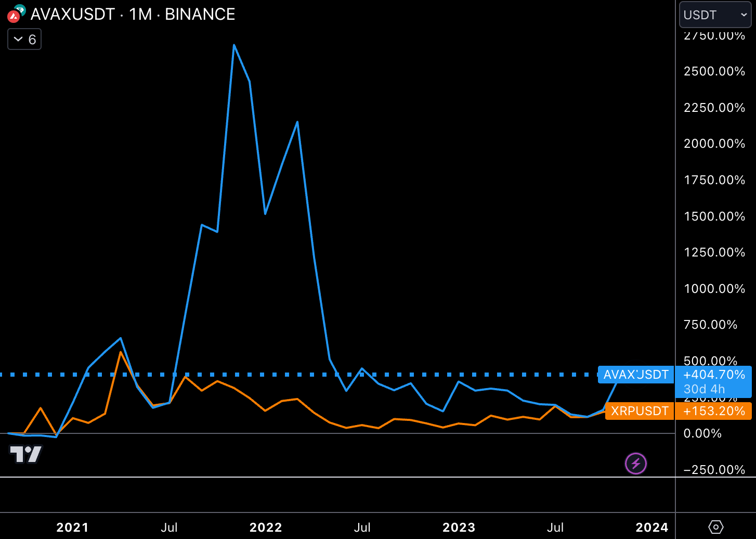Click the 1750.00% scale label

click(x=714, y=180)
